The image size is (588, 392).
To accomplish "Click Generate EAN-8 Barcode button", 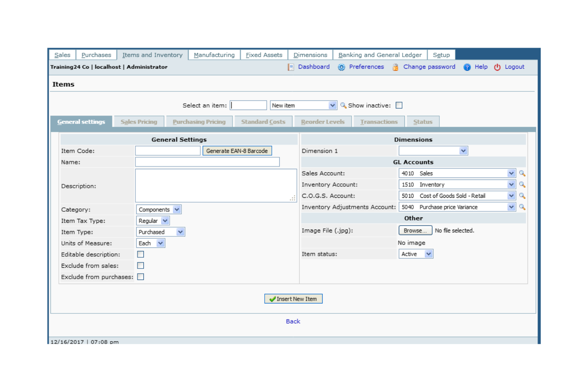I will [237, 151].
